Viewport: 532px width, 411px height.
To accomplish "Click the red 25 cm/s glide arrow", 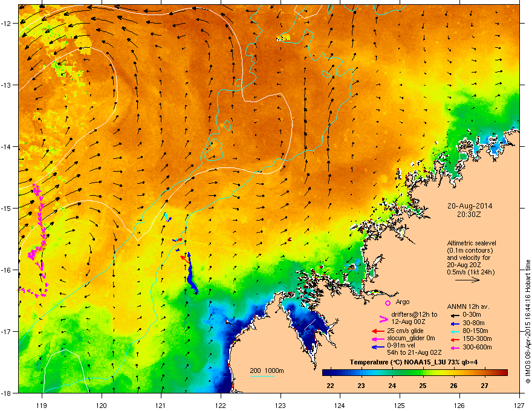I will coord(378,331).
